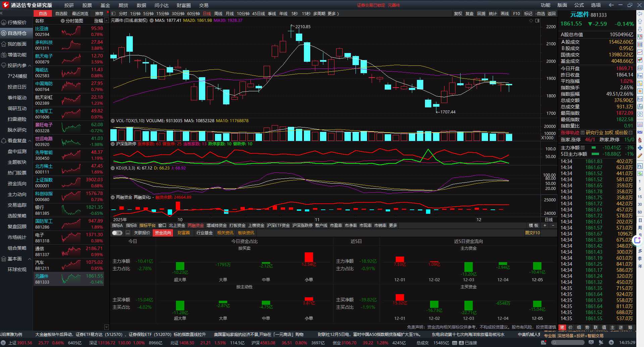The height and width of the screenshot is (347, 644).
Task: Toggle the 笔 tick view button
Action: click(562, 327)
